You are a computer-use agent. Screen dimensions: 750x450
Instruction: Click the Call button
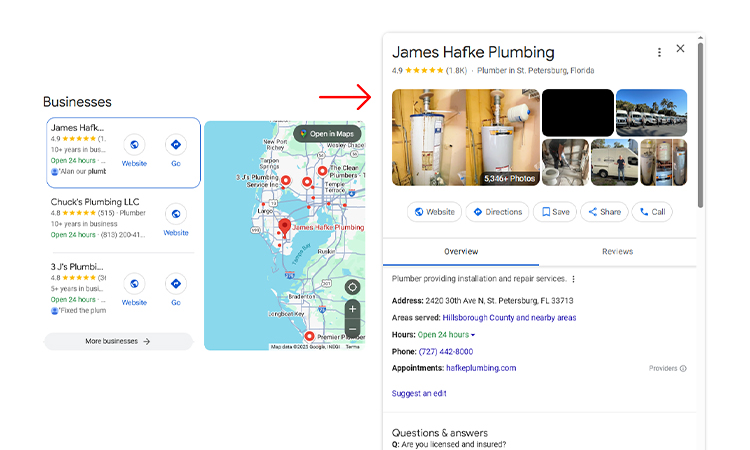pos(652,212)
